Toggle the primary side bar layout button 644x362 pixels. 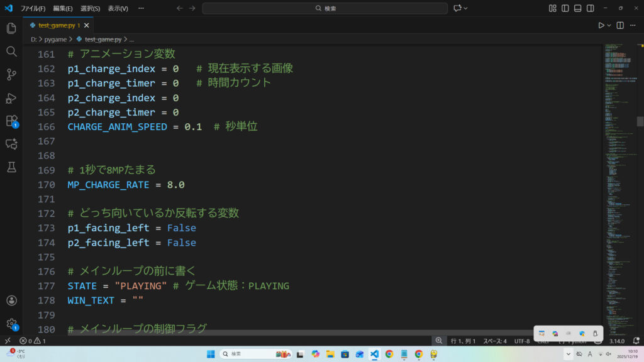[565, 8]
